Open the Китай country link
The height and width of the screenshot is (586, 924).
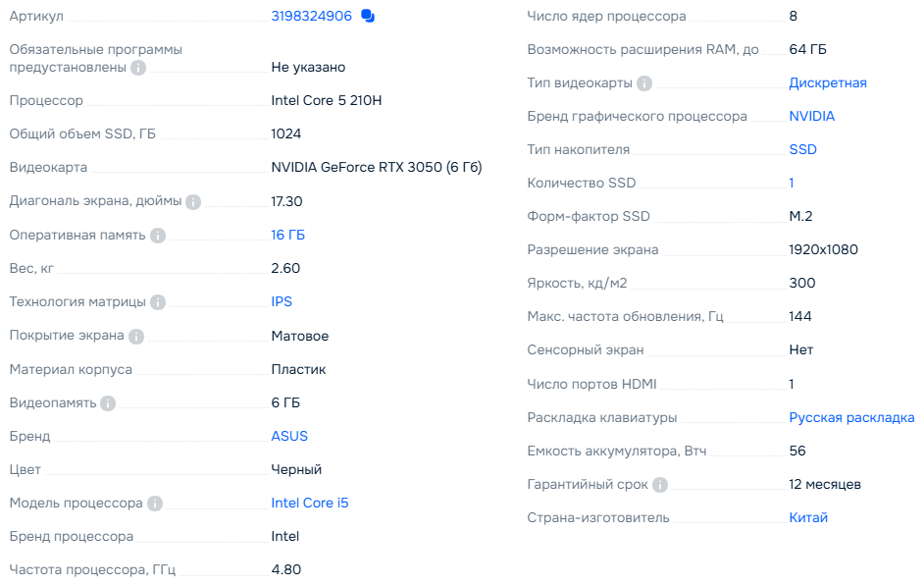pyautogui.click(x=808, y=517)
